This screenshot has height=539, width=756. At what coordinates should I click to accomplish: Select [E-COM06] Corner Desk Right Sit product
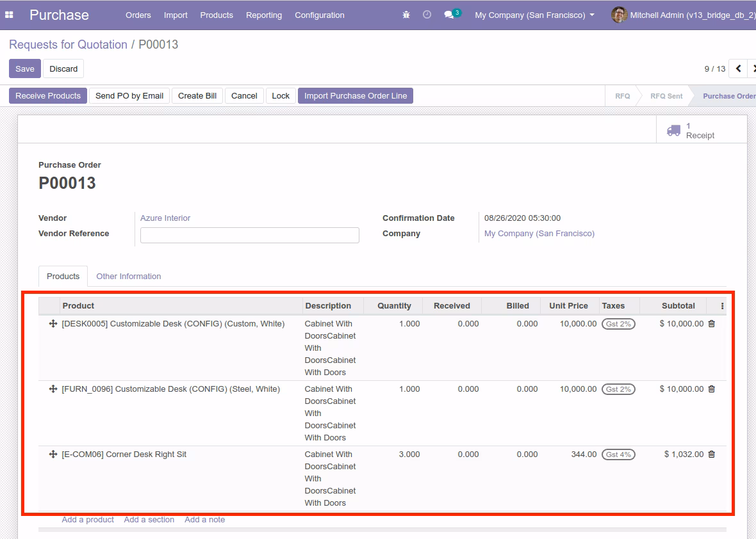(x=124, y=455)
